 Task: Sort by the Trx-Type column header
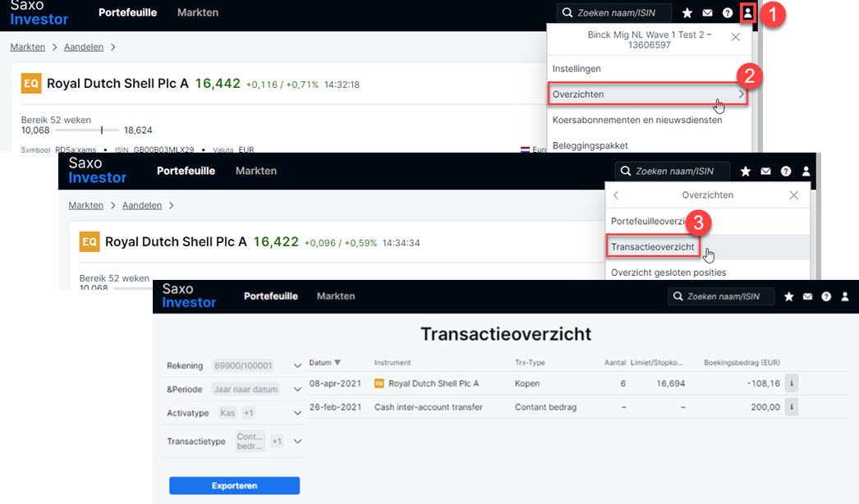(530, 363)
